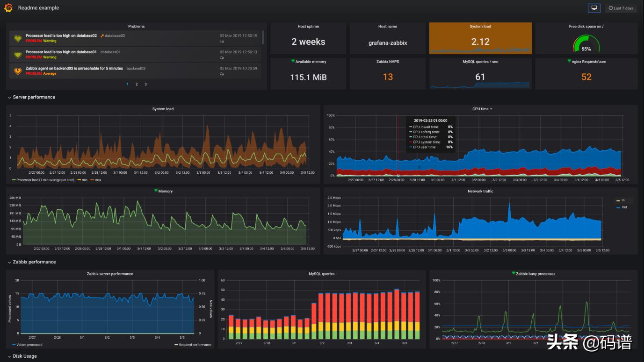Open the Problems panel title menu

pyautogui.click(x=136, y=26)
